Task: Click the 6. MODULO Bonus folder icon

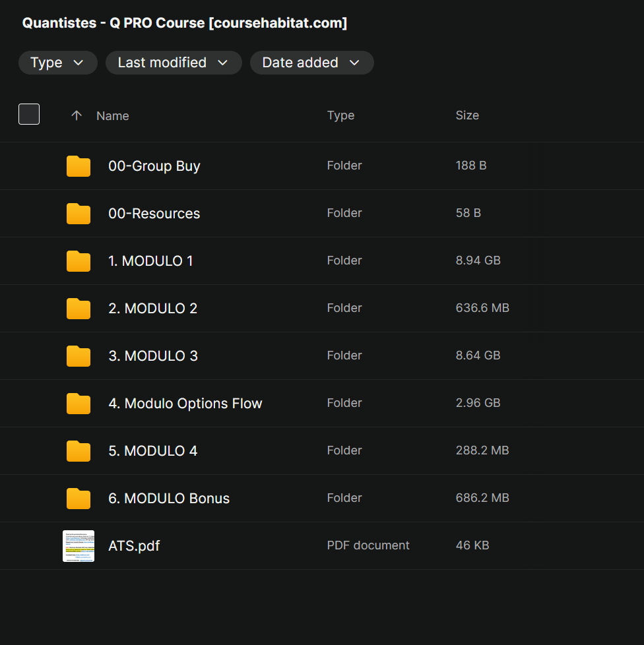Action: (78, 499)
